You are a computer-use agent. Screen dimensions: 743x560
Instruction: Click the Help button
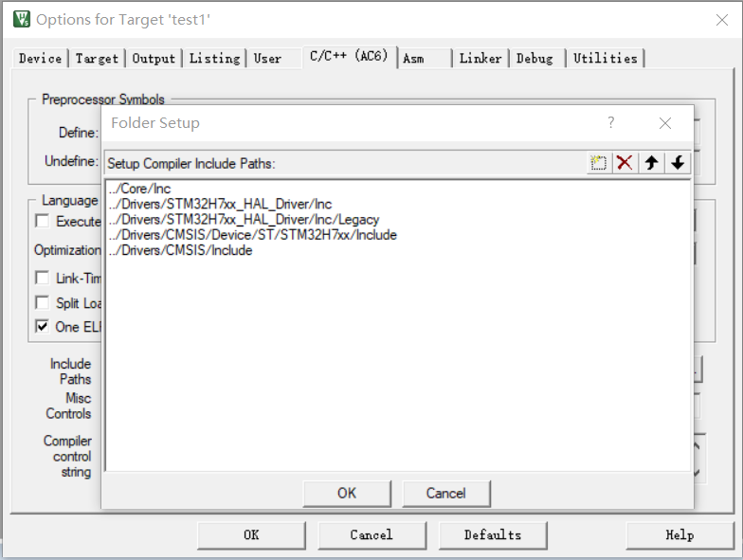pos(680,535)
